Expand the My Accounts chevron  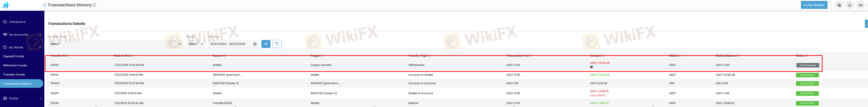40,35
